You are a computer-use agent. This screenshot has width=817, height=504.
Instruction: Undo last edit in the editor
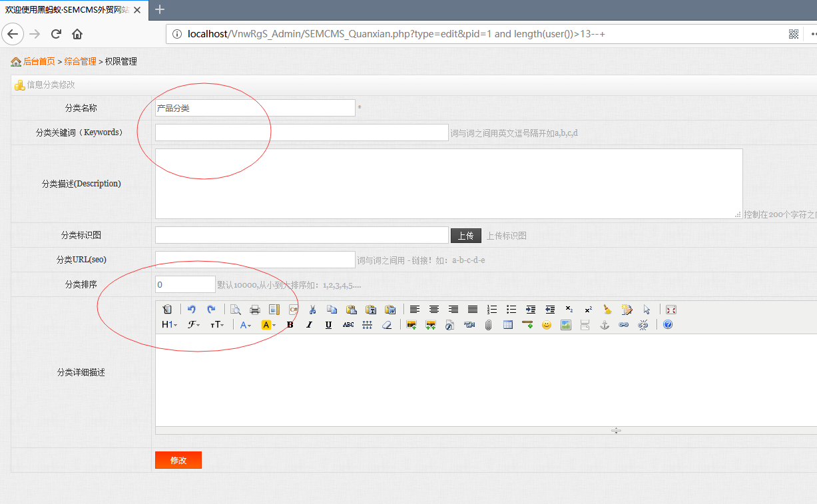192,310
